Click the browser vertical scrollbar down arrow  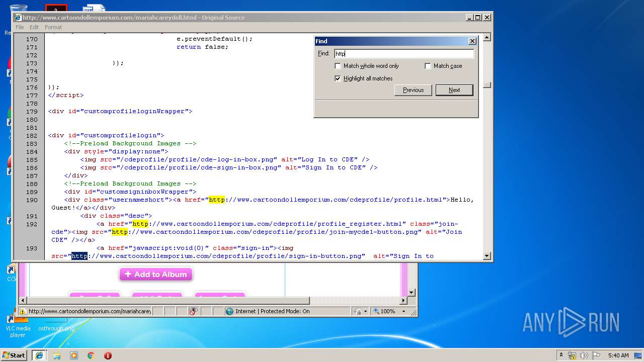[x=411, y=292]
